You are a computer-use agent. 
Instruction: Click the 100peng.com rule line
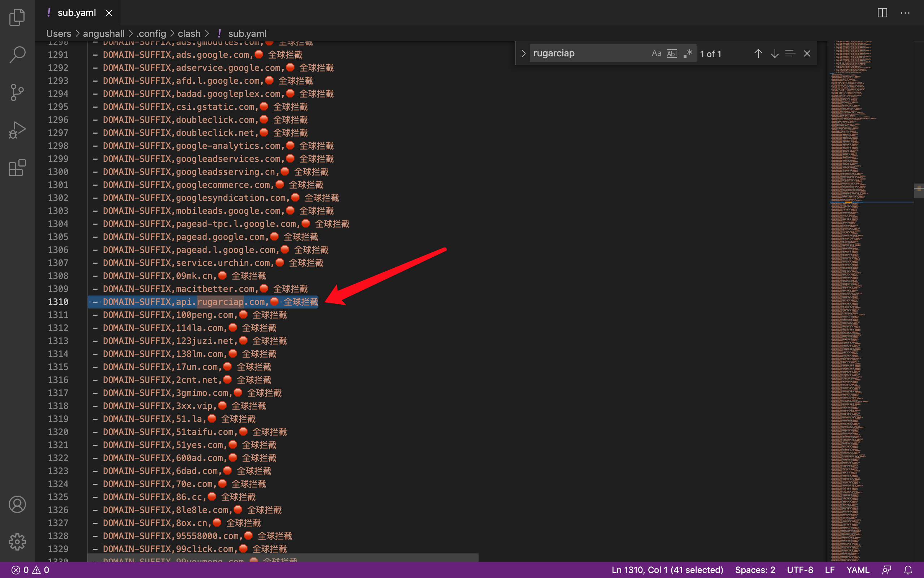tap(189, 315)
